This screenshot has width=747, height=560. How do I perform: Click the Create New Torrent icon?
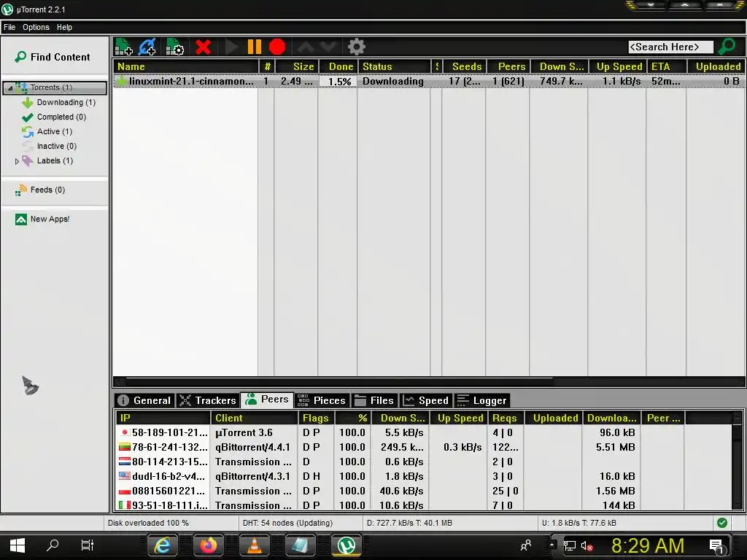click(175, 47)
